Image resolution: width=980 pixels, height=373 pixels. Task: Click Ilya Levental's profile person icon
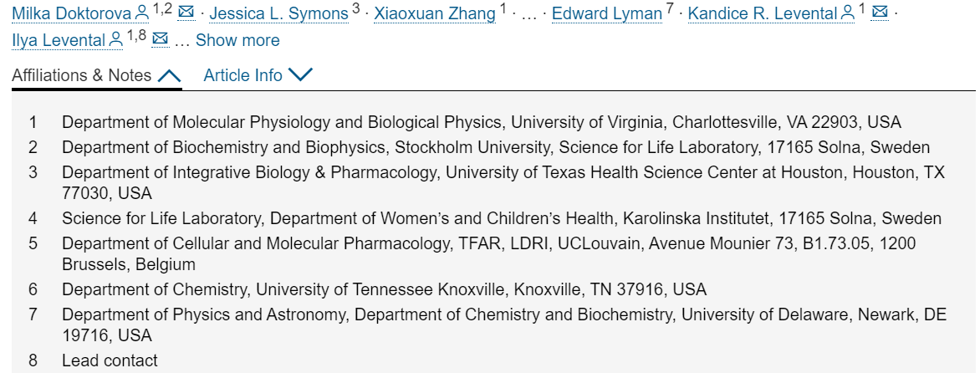pos(116,40)
